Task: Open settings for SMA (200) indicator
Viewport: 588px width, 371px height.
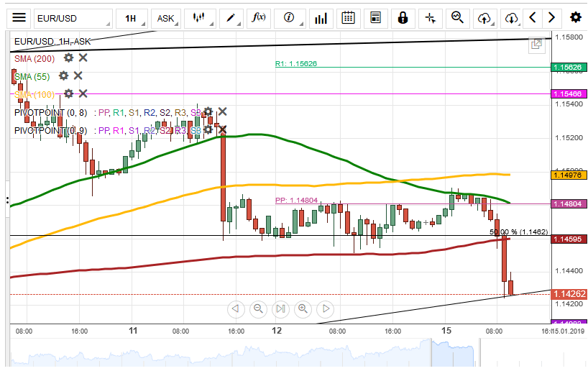Action: (x=68, y=58)
